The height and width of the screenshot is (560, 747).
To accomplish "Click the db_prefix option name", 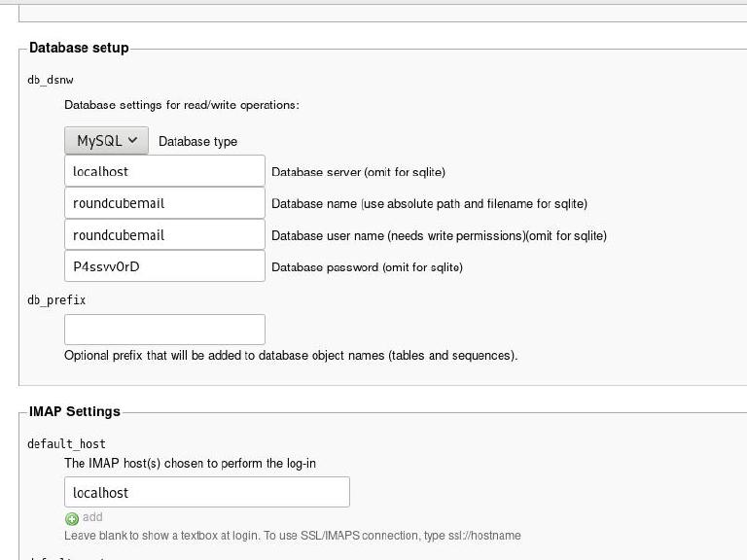I will pyautogui.click(x=56, y=300).
